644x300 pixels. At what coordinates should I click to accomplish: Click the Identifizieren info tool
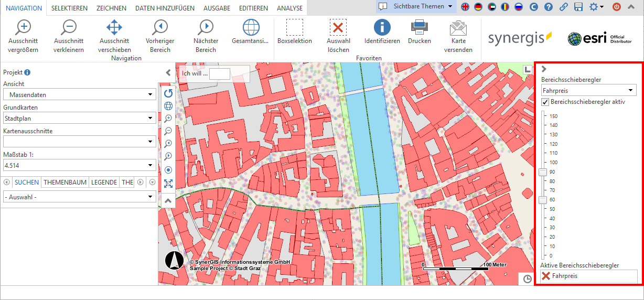[x=382, y=28]
